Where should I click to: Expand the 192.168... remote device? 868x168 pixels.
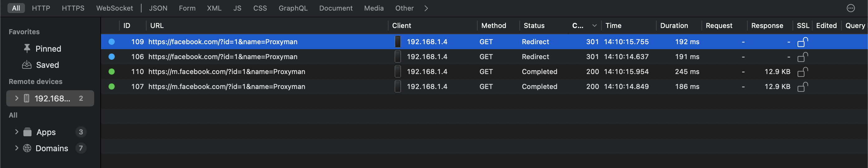click(x=17, y=98)
